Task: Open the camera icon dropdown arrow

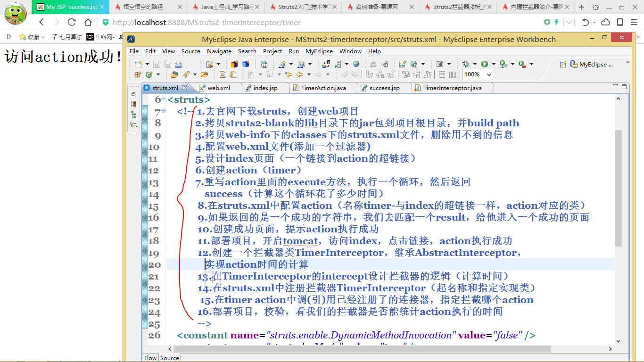Action: [449, 64]
